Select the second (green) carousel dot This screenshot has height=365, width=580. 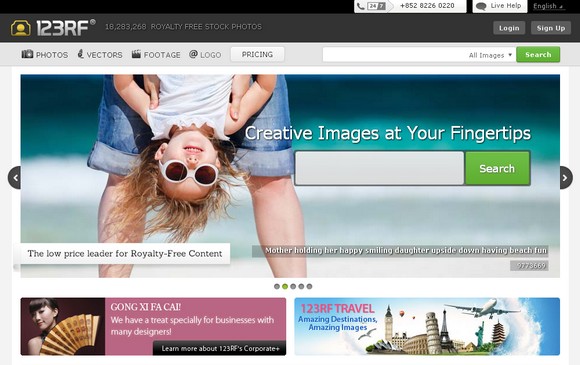(x=285, y=286)
